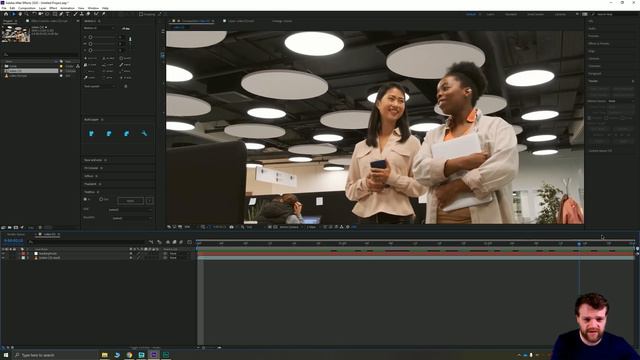Open File Explorer from the Windows taskbar

point(104,355)
